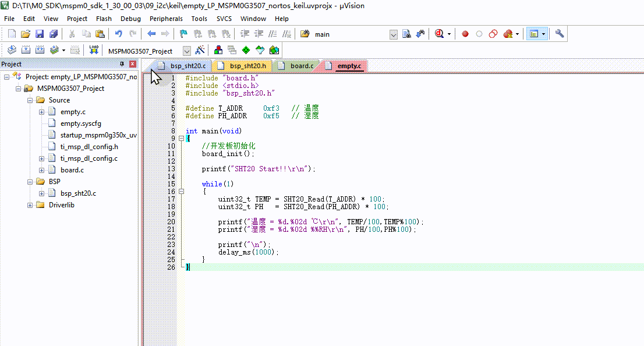The image size is (644, 346).
Task: Build the target with the Build icon
Action: 26,50
